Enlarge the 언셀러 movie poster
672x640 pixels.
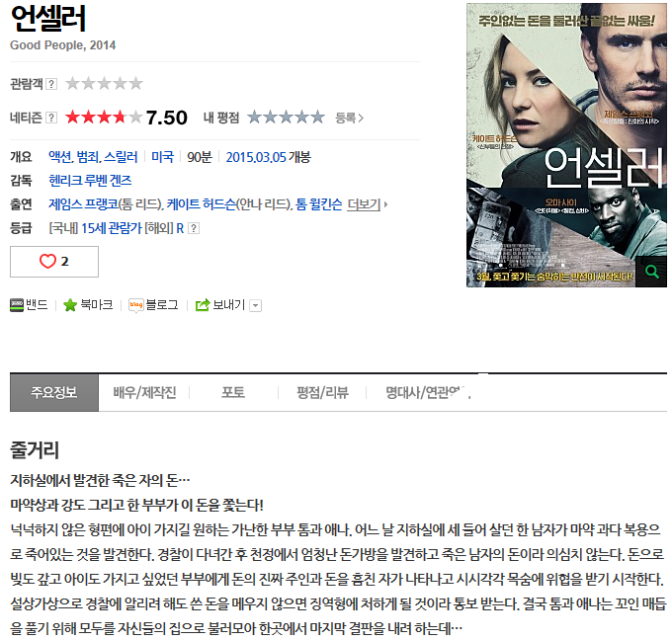pos(566,145)
